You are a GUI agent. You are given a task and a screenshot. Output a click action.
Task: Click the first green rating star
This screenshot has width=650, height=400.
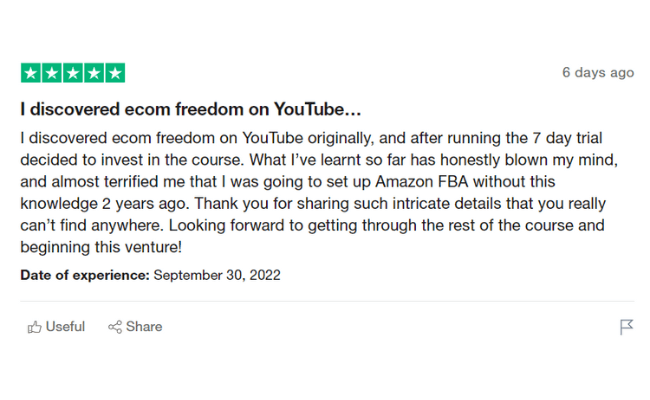tap(31, 73)
